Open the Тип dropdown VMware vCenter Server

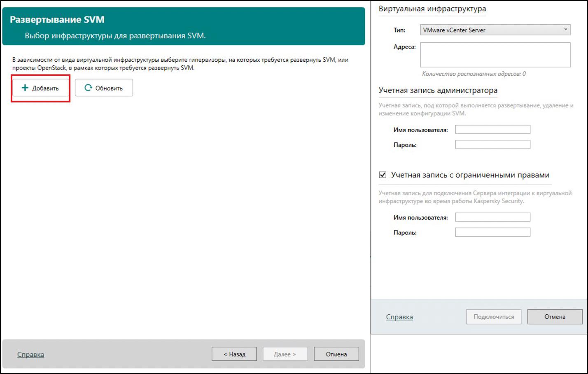pos(495,30)
